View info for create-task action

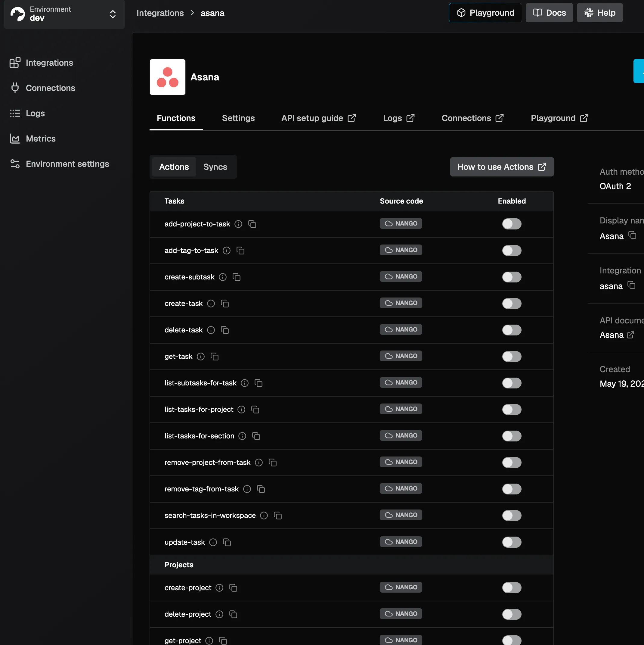(211, 304)
